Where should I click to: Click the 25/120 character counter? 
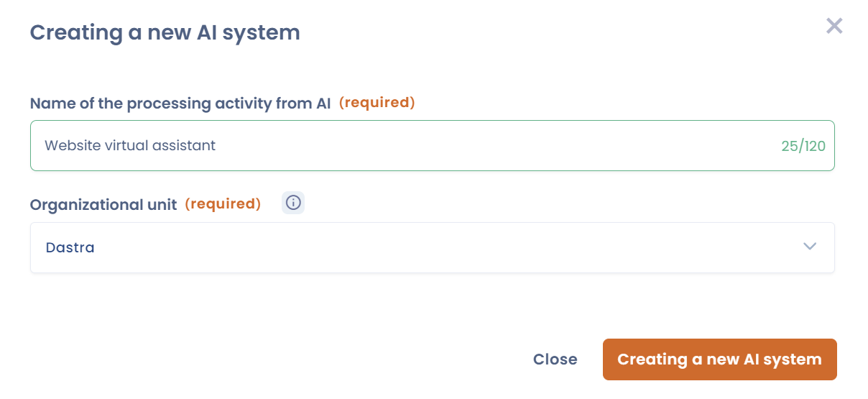click(x=803, y=146)
